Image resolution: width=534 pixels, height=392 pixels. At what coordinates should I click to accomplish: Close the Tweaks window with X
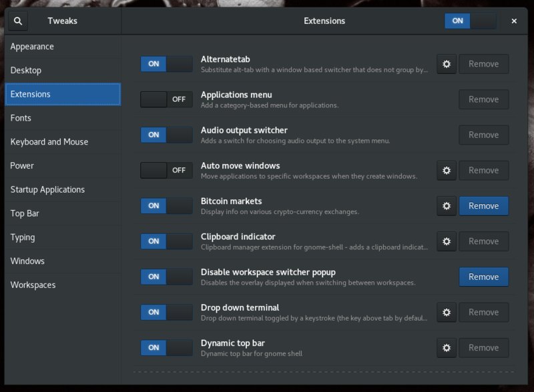514,21
